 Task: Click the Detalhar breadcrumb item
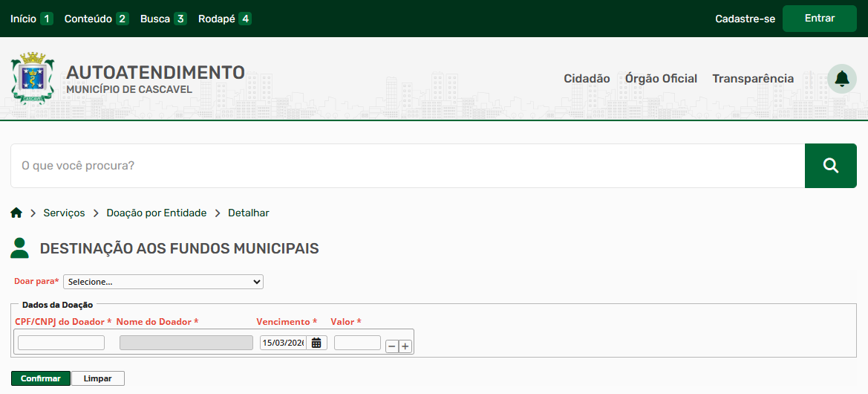tap(249, 213)
